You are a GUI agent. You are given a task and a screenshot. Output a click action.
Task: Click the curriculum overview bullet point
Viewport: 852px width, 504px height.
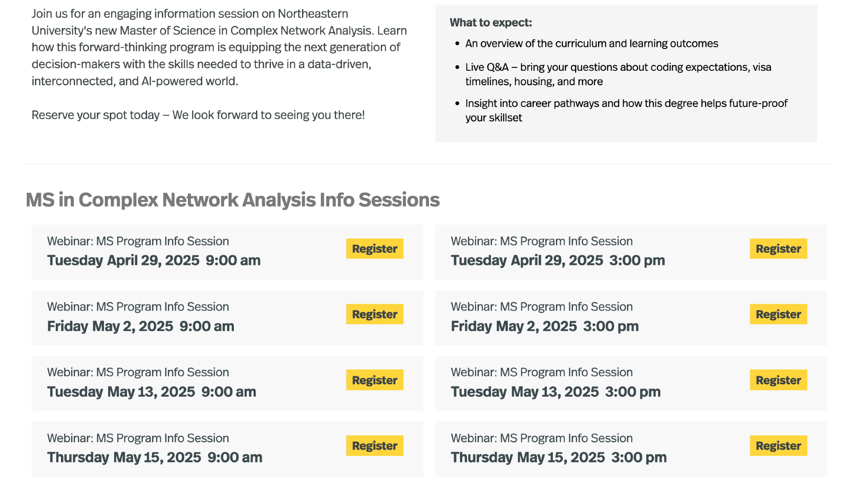pyautogui.click(x=591, y=43)
